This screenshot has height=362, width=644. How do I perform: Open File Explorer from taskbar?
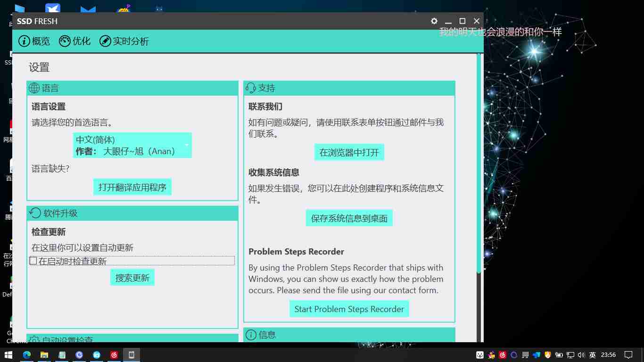(44, 354)
